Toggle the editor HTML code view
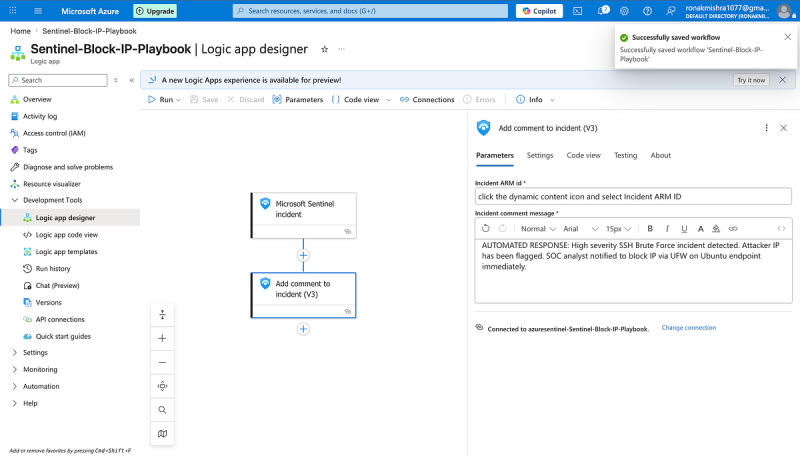 coord(781,229)
